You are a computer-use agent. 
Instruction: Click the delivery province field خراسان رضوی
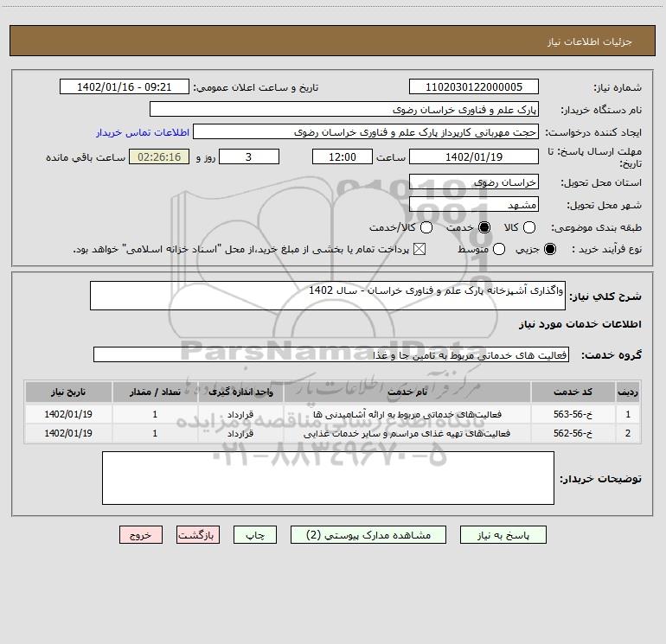(x=474, y=182)
